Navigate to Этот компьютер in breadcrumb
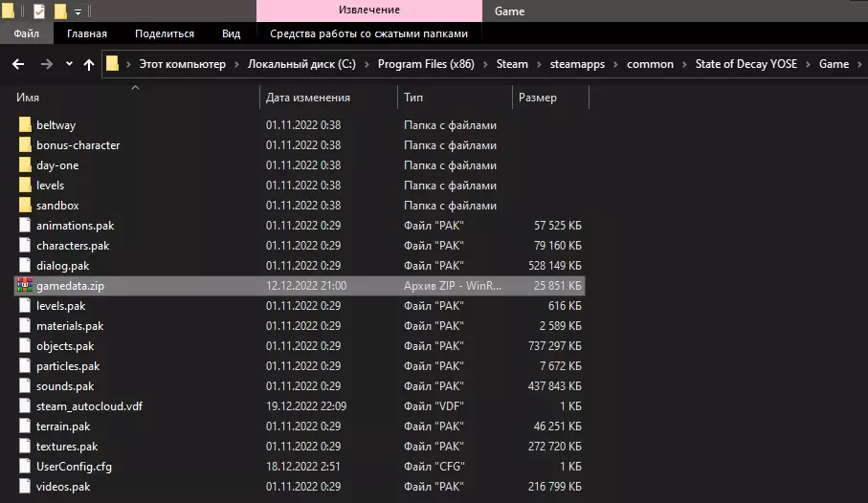868x503 pixels. (182, 64)
